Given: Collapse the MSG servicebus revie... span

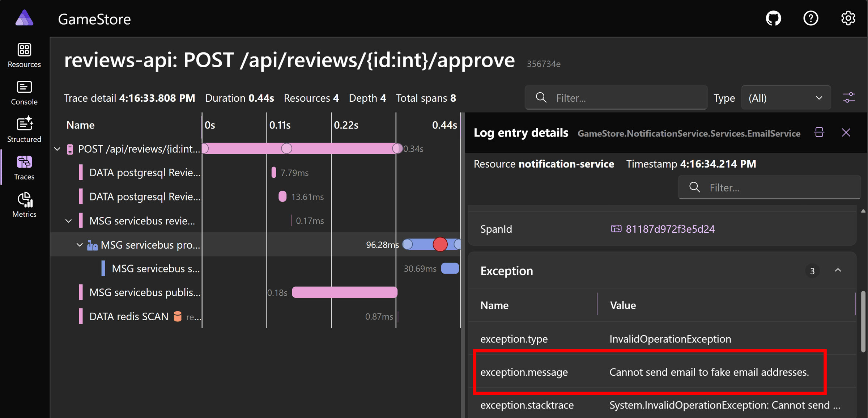Looking at the screenshot, I should 68,221.
